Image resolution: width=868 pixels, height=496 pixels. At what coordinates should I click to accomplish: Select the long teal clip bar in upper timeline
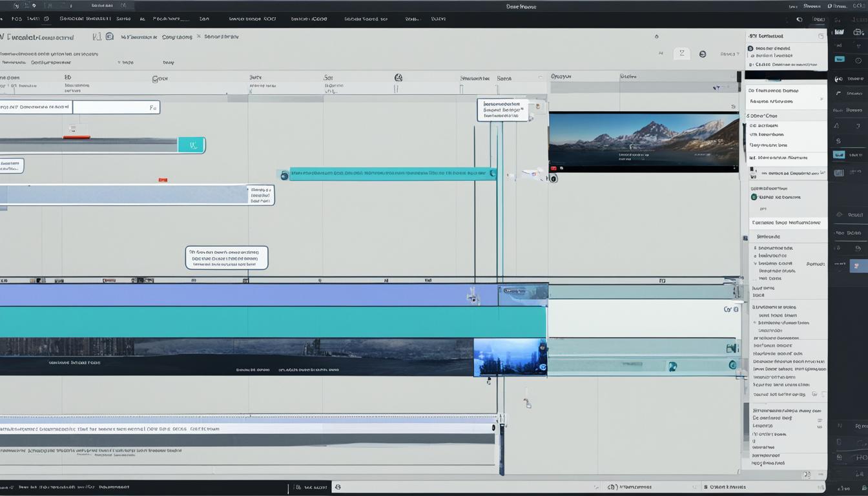pyautogui.click(x=393, y=174)
